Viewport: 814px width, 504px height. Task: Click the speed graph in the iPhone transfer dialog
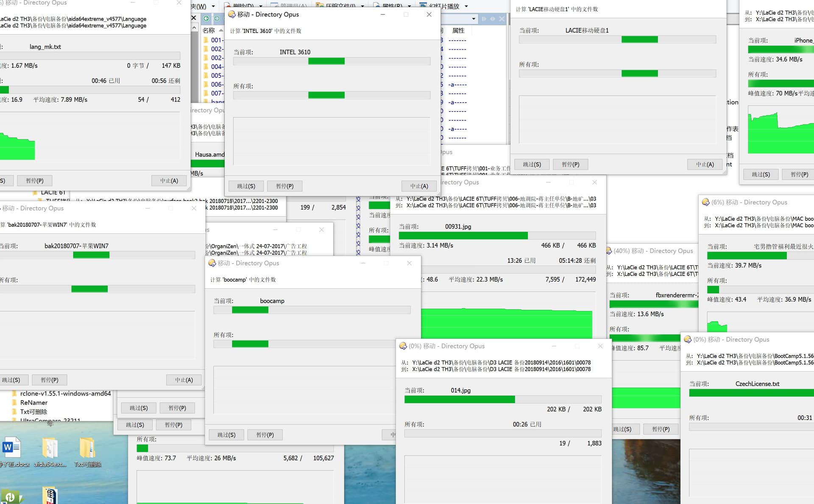(781, 129)
